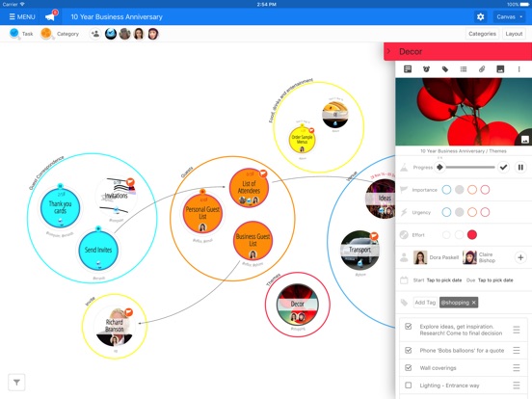Image resolution: width=532 pixels, height=399 pixels.
Task: Open the announcements megaphone icon
Action: point(50,16)
